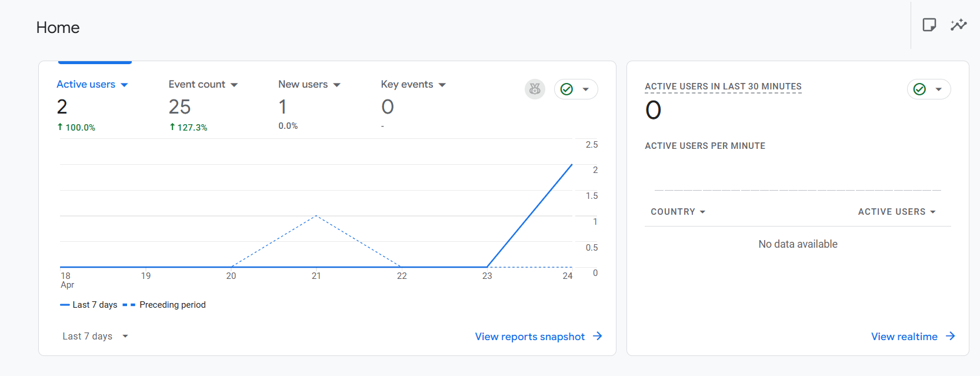Open the Insights sparkline icon

(x=958, y=25)
